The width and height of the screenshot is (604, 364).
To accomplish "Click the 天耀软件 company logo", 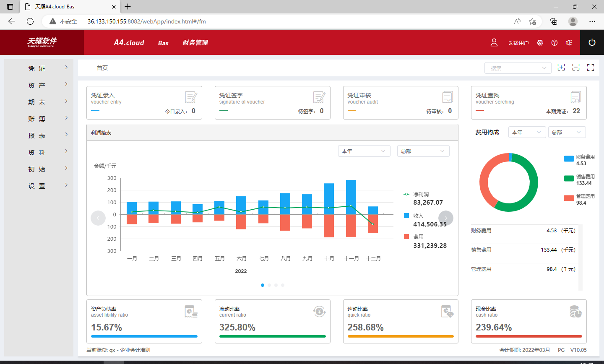I will (x=42, y=42).
